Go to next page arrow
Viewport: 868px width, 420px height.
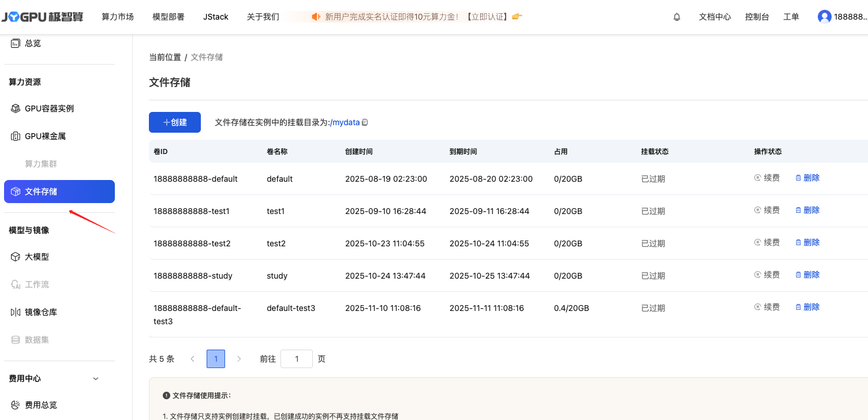tap(239, 359)
